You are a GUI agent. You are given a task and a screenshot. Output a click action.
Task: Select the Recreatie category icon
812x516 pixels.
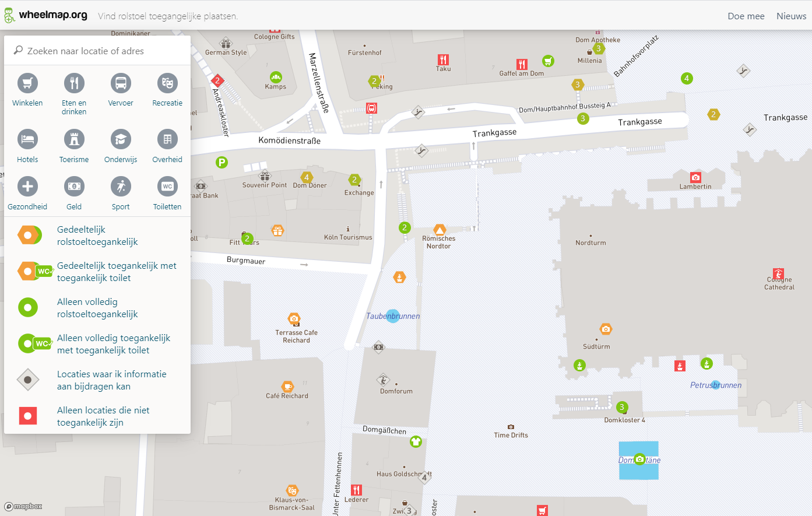[167, 83]
